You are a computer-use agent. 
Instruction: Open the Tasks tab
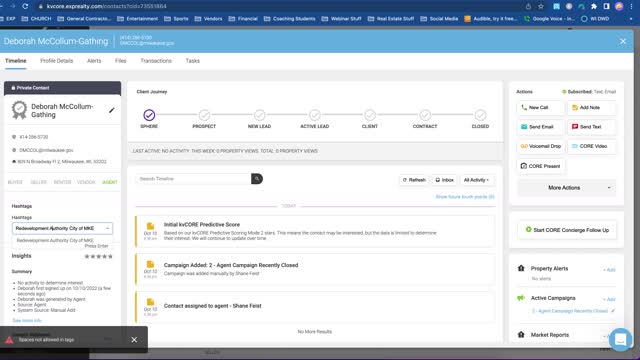pos(193,61)
